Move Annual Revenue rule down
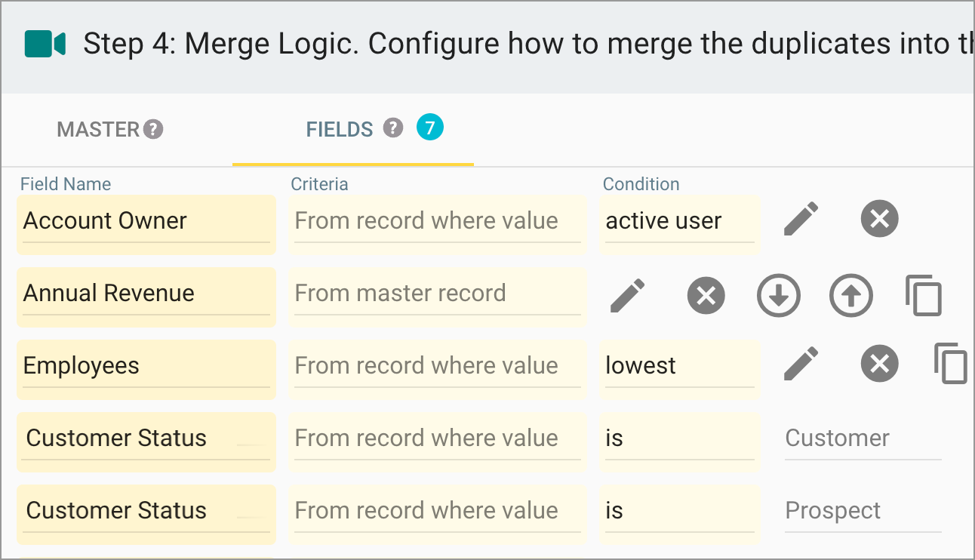This screenshot has width=975, height=560. [778, 295]
